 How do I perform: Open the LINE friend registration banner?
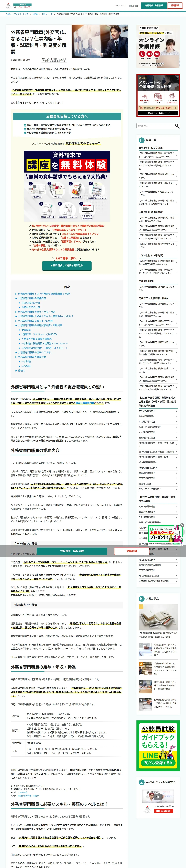pos(158,746)
